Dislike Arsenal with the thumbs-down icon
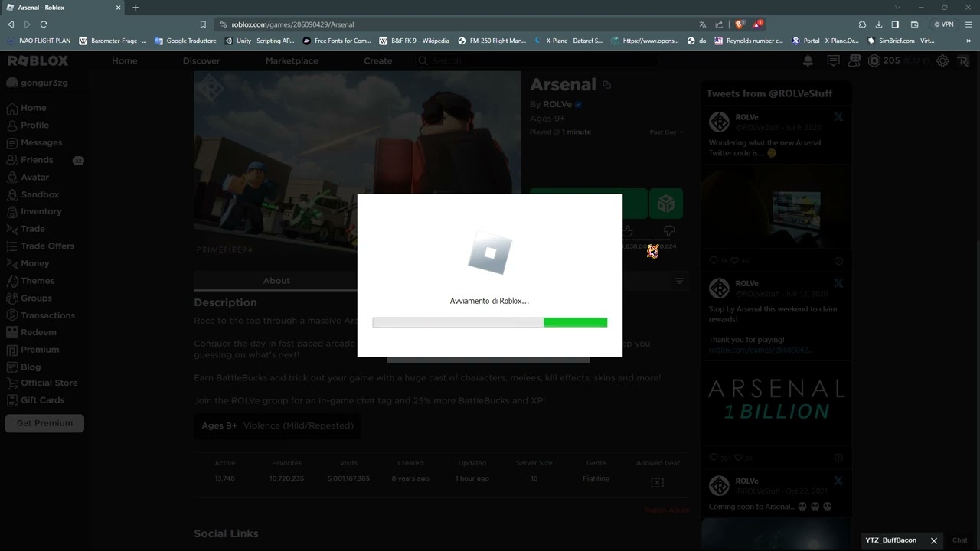The image size is (980, 551). coord(669,230)
